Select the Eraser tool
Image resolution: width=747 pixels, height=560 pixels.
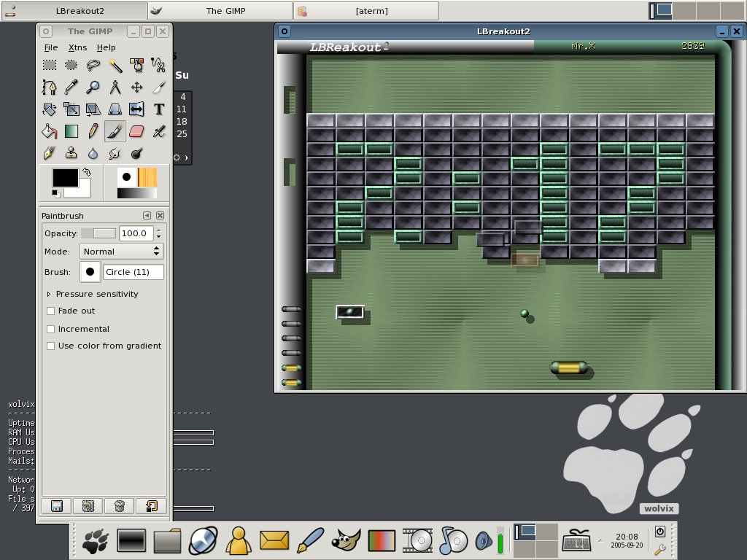pos(136,131)
